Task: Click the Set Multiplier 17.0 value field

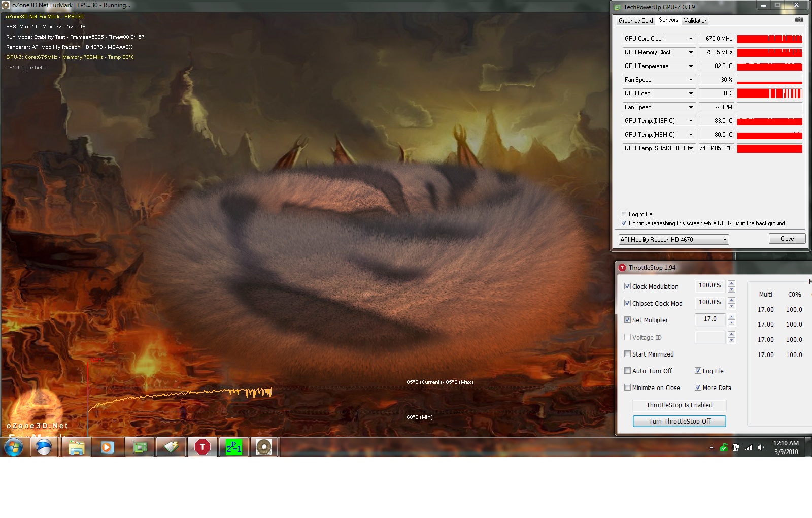Action: tap(710, 319)
